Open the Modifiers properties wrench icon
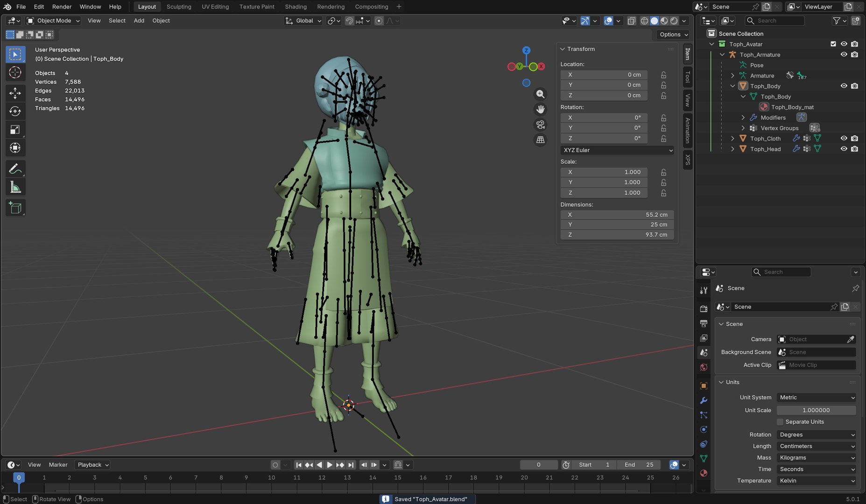Screen dimensions: 866x504 [x=704, y=400]
